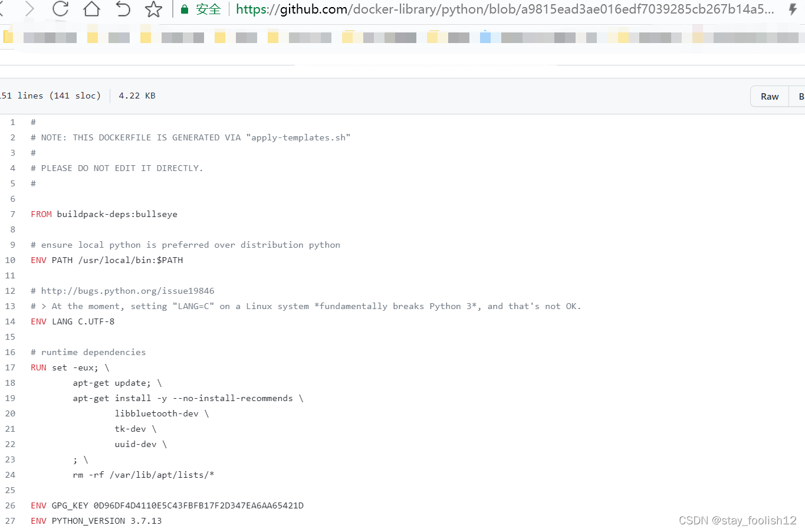The height and width of the screenshot is (532, 805).
Task: Reload the page with the refresh icon
Action: pos(60,9)
